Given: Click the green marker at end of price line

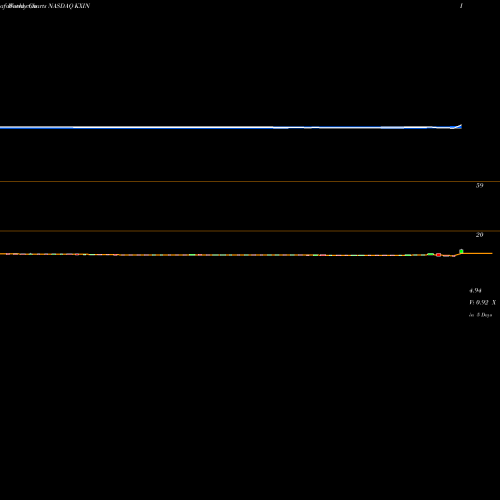Looking at the screenshot, I should click(x=461, y=251).
